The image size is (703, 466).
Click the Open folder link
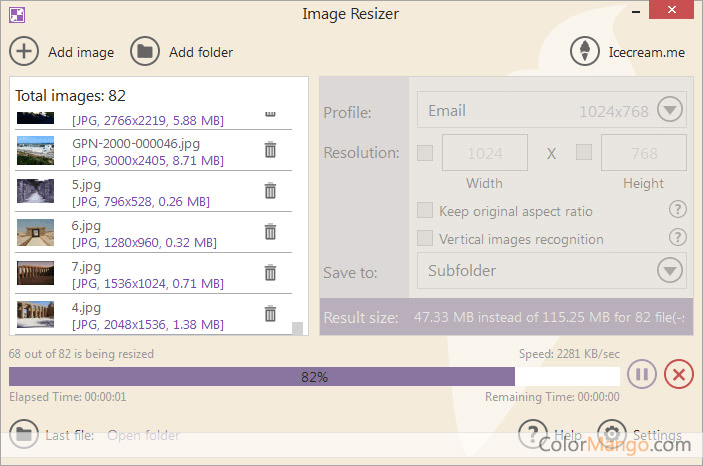[143, 435]
